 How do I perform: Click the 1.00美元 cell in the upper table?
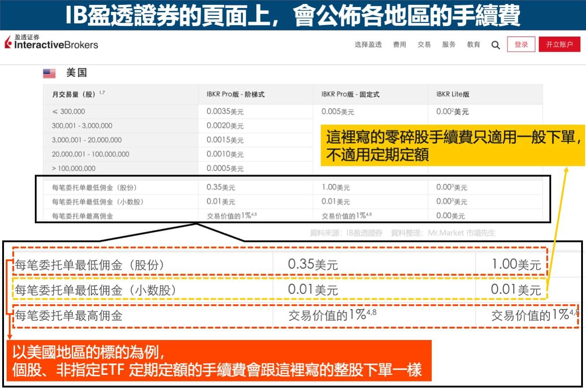click(336, 187)
